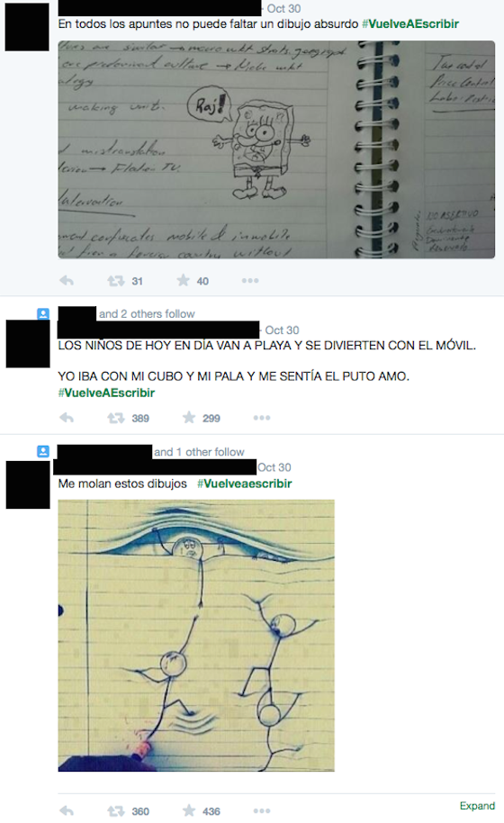Reply to the SpongeBob drawing tweet
Viewport: 504px width, 823px height.
(x=67, y=281)
